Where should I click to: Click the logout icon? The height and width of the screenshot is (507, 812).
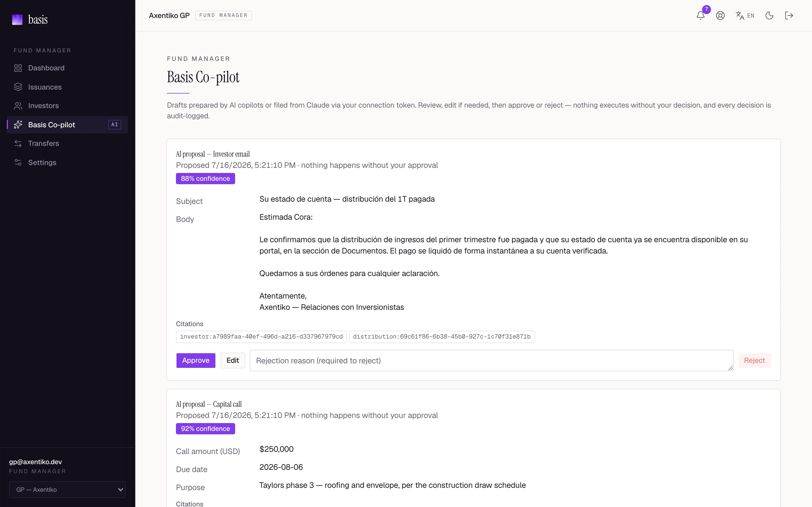coord(789,15)
